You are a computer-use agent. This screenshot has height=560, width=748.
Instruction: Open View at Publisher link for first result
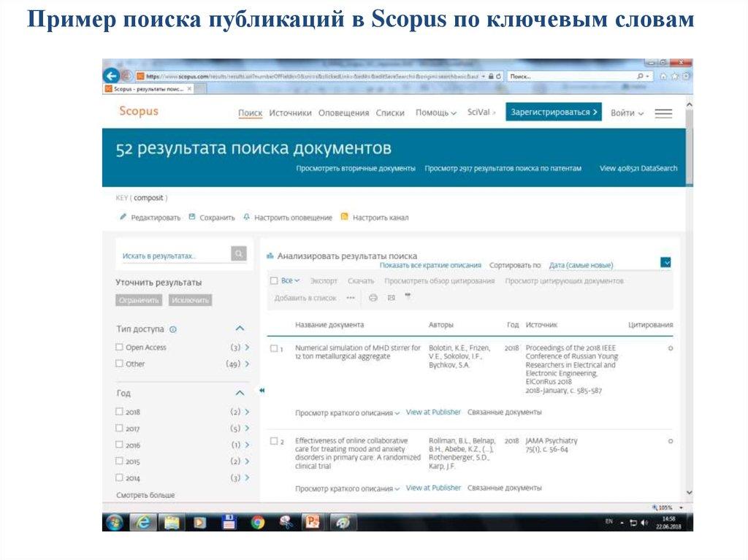433,413
